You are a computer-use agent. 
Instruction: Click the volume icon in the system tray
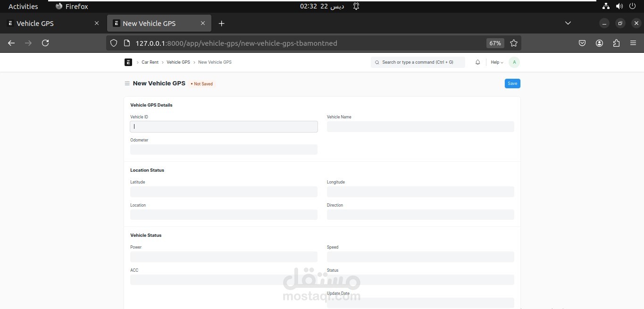click(x=619, y=6)
